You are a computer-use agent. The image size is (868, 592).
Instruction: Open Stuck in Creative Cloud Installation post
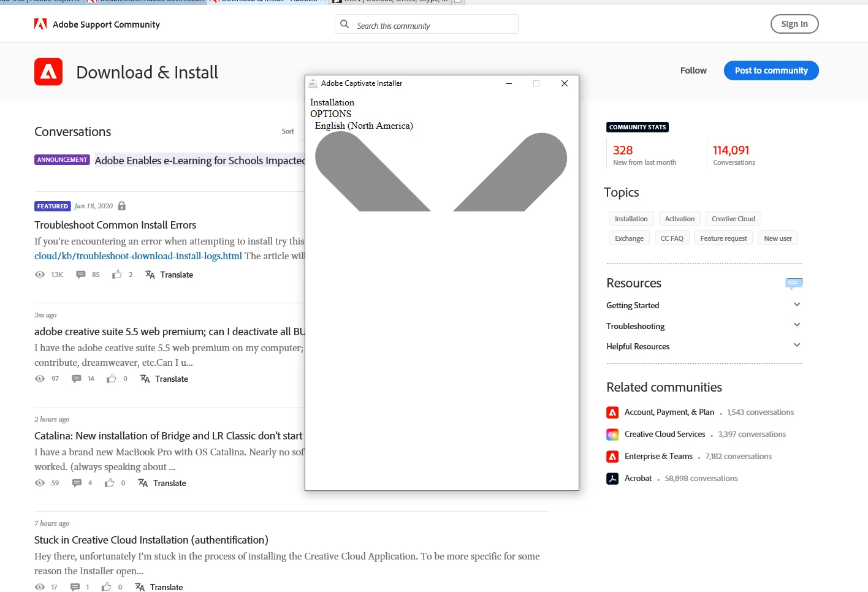click(151, 540)
